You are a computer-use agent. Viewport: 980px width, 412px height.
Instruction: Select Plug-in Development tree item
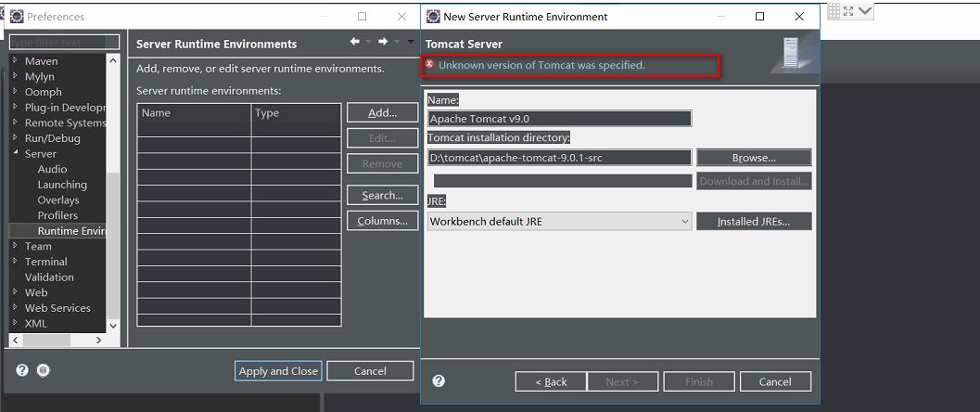coord(65,107)
